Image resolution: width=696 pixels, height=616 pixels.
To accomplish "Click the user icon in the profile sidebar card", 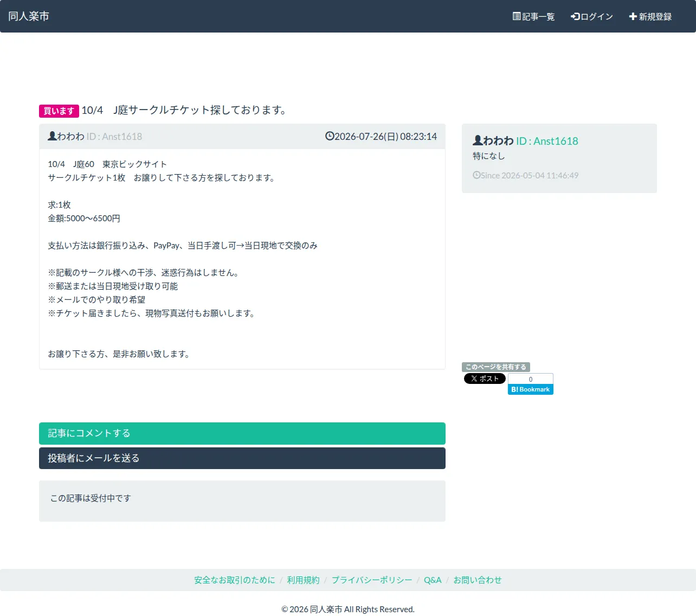I will click(x=478, y=140).
